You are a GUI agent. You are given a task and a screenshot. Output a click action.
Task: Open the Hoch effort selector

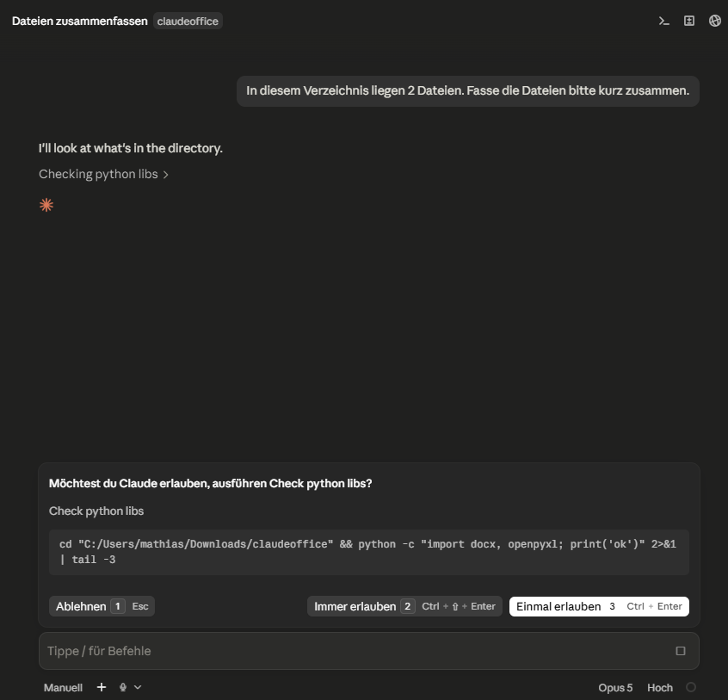[660, 687]
